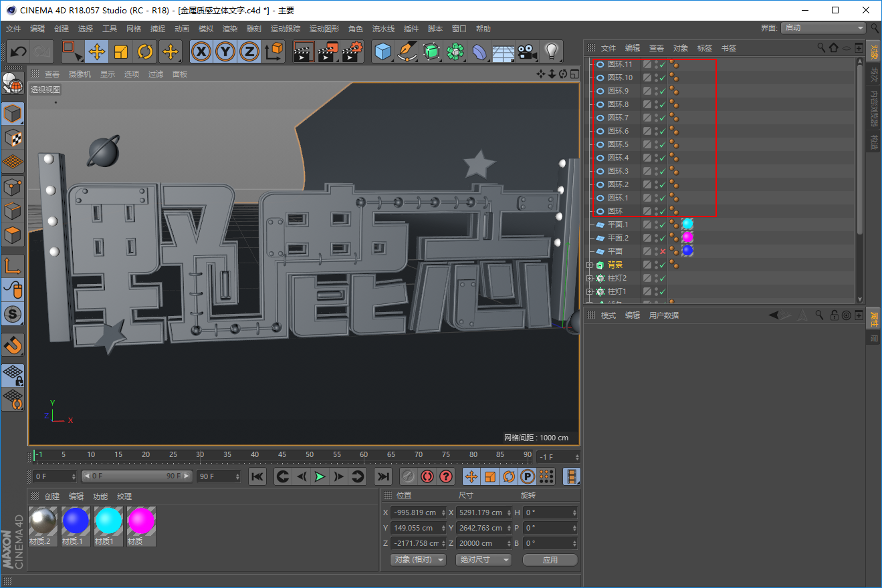The width and height of the screenshot is (882, 588).
Task: Play the animation forward
Action: 320,476
